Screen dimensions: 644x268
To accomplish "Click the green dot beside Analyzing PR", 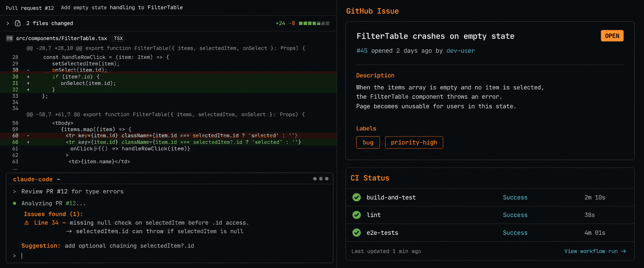I will 14,203.
